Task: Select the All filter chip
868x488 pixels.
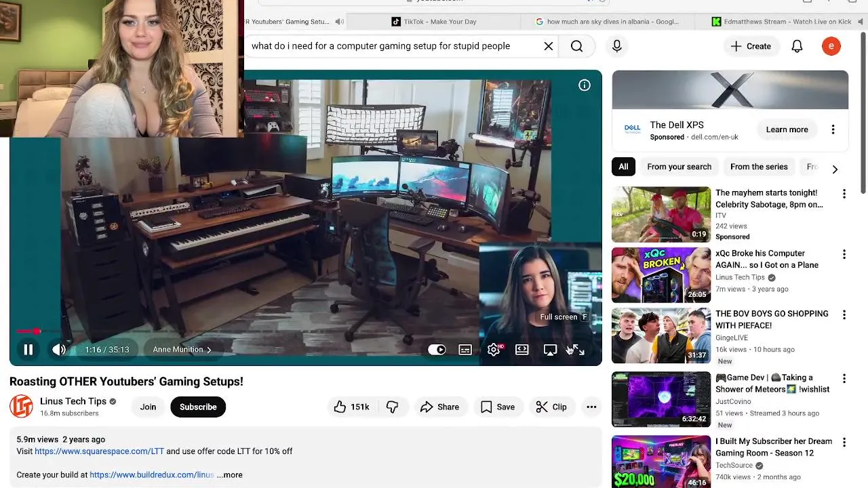Action: (623, 167)
